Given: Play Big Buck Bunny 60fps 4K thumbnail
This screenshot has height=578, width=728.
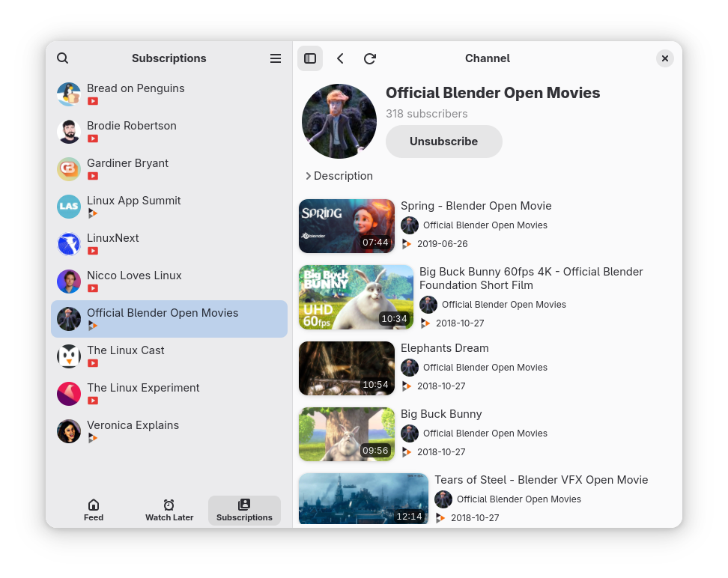Looking at the screenshot, I should point(356,297).
